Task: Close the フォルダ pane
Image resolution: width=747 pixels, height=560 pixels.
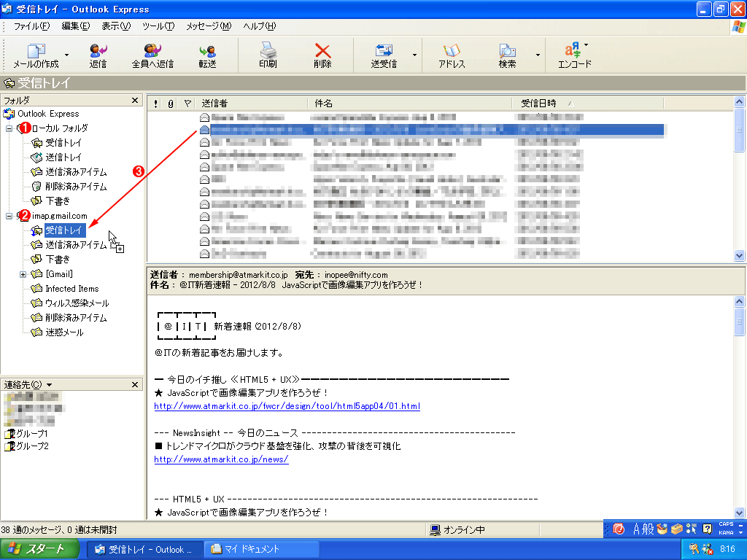Action: point(135,100)
